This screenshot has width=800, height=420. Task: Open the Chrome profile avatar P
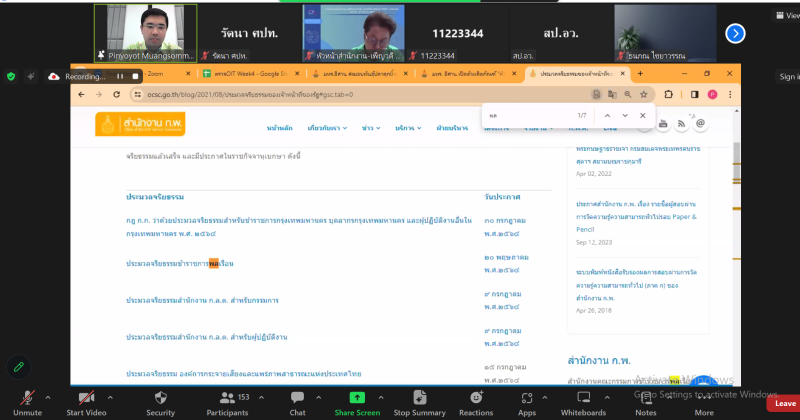click(x=712, y=94)
